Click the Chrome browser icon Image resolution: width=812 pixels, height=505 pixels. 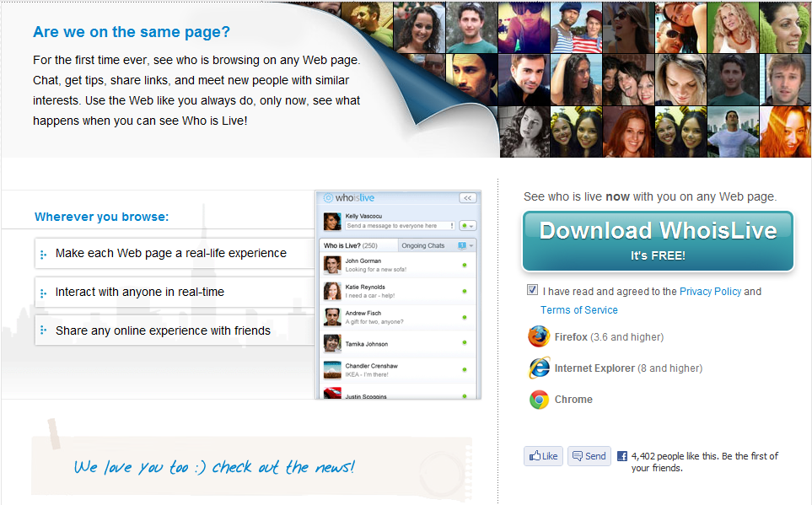[539, 400]
